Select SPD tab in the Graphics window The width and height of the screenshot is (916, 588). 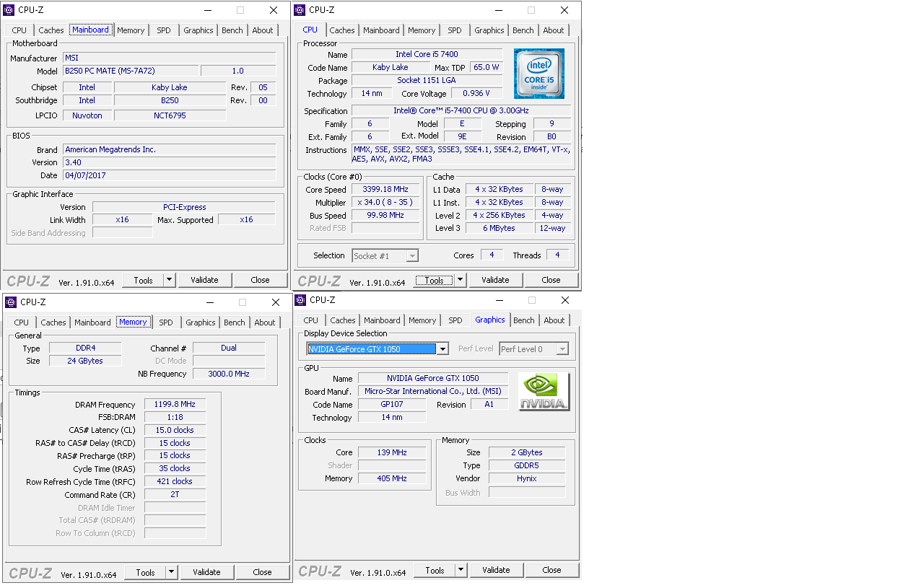tap(455, 320)
